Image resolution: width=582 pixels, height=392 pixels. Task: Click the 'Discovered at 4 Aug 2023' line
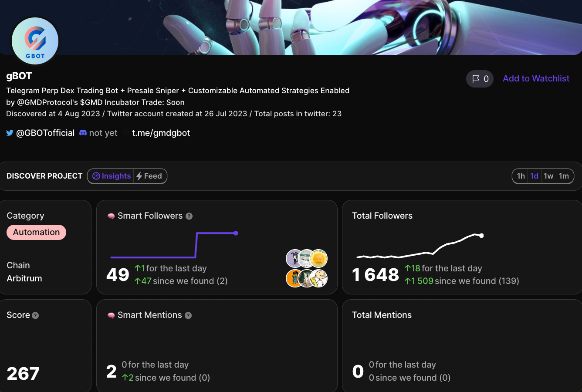[174, 114]
